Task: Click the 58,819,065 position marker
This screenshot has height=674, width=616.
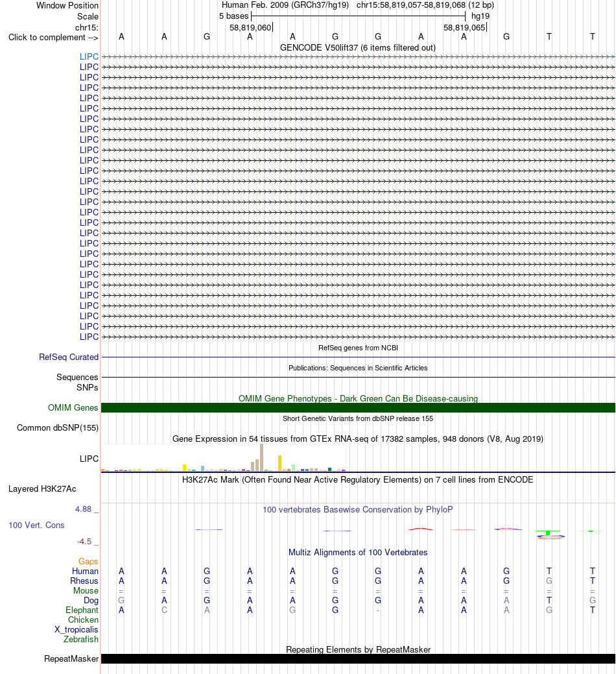Action: [464, 27]
